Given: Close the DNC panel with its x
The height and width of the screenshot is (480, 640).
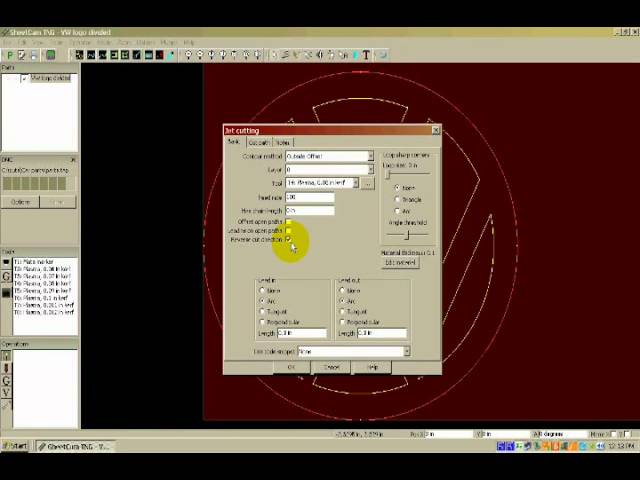Looking at the screenshot, I should pos(73,160).
